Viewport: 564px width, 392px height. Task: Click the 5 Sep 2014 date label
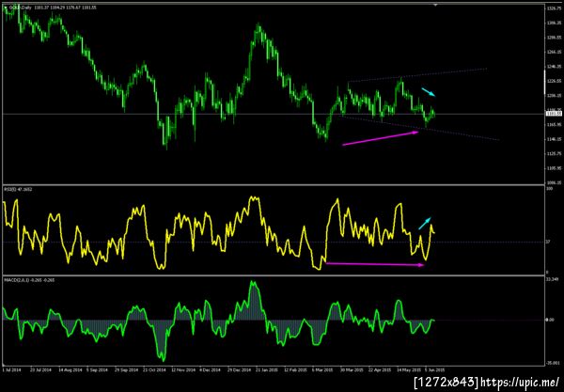click(98, 369)
